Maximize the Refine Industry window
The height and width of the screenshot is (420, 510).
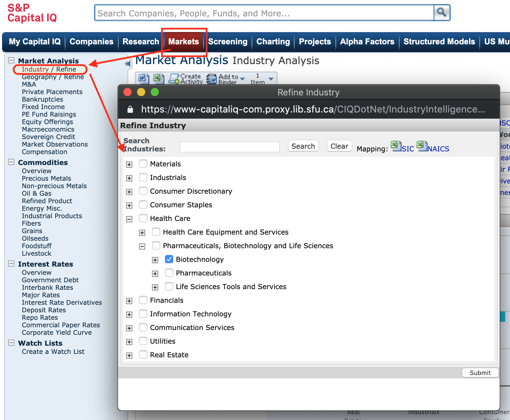(x=155, y=92)
